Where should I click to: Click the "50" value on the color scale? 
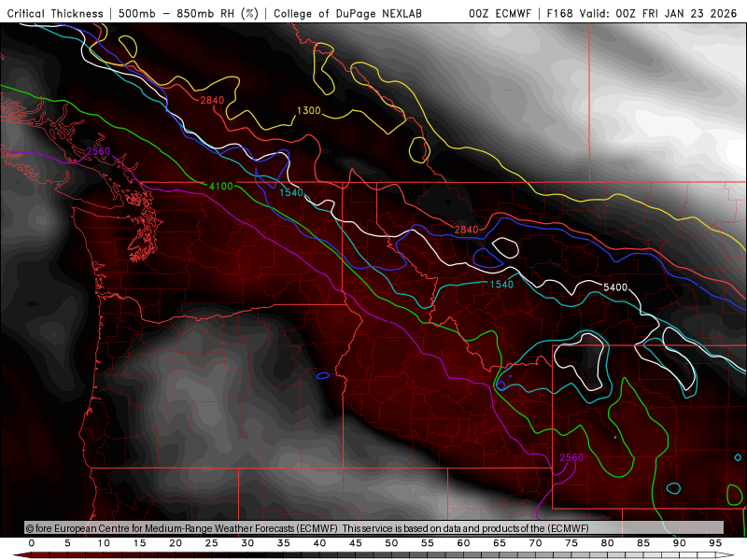[391, 543]
